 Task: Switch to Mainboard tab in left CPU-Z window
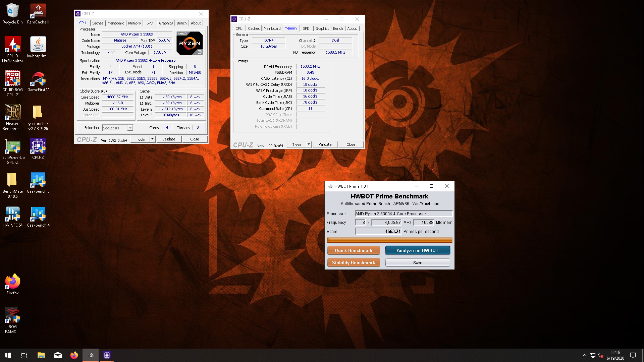(116, 23)
